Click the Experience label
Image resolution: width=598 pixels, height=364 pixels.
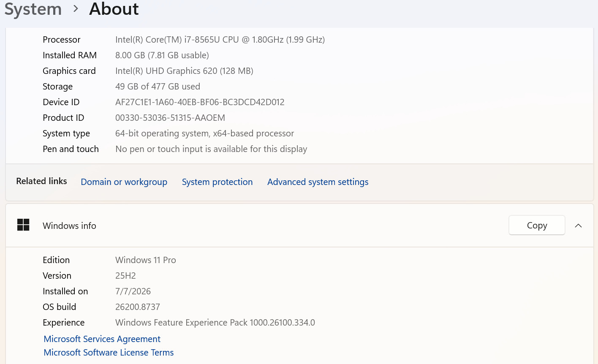pyautogui.click(x=64, y=323)
